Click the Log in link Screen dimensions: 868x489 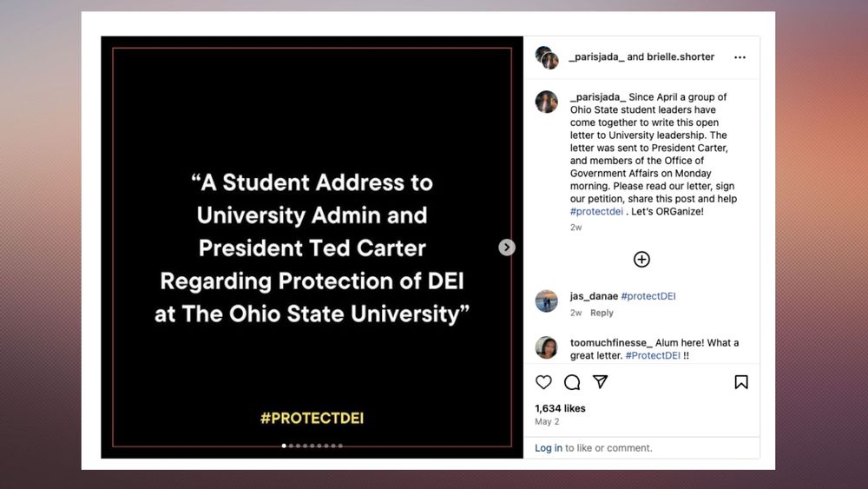(549, 448)
